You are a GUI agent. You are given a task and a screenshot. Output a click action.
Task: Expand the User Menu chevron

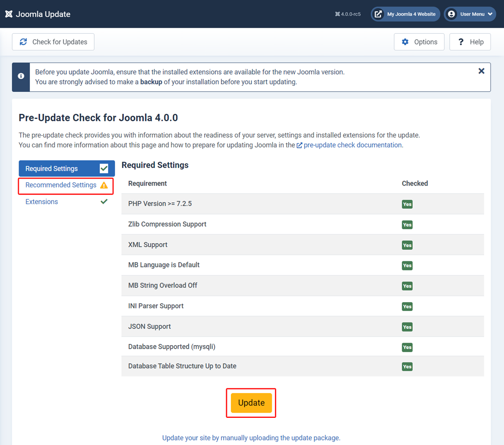[490, 14]
